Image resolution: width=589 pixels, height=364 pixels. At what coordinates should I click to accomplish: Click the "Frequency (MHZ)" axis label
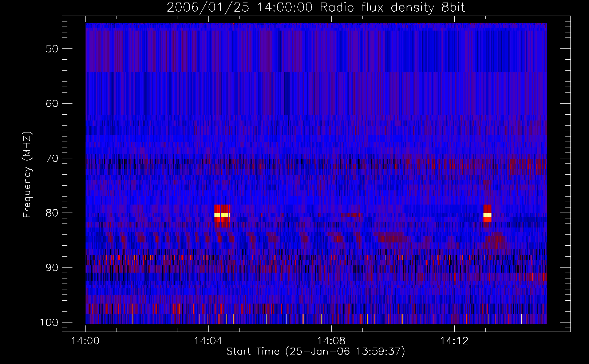click(x=27, y=175)
